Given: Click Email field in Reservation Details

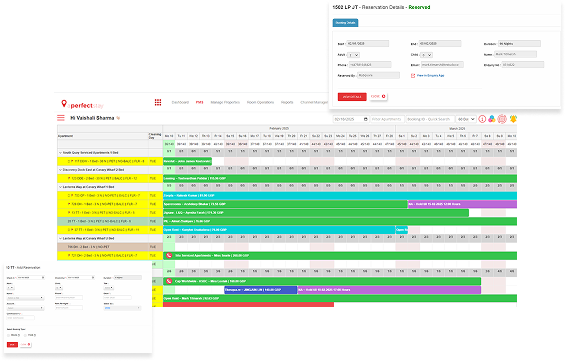Looking at the screenshot, I should tap(442, 65).
